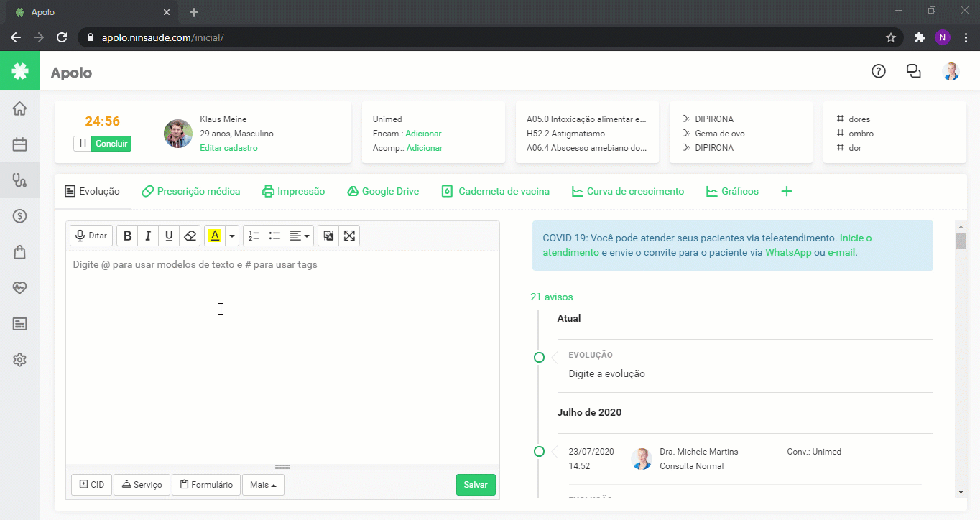The image size is (980, 520).
Task: Click Adicionar next to Acomp.
Action: (425, 148)
